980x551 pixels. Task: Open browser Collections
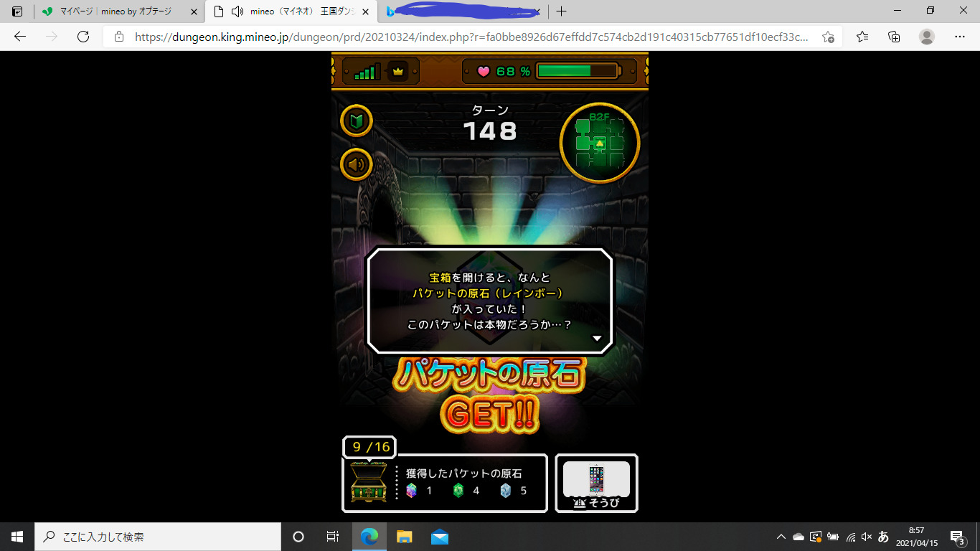point(894,37)
